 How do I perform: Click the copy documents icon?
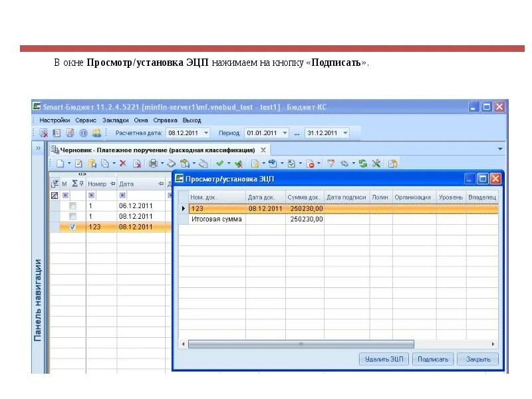click(105, 164)
